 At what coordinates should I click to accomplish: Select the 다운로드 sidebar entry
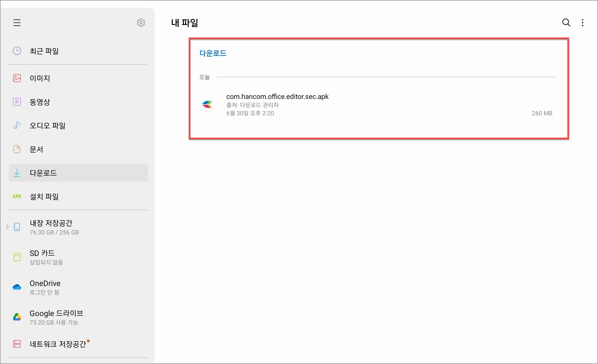click(78, 173)
